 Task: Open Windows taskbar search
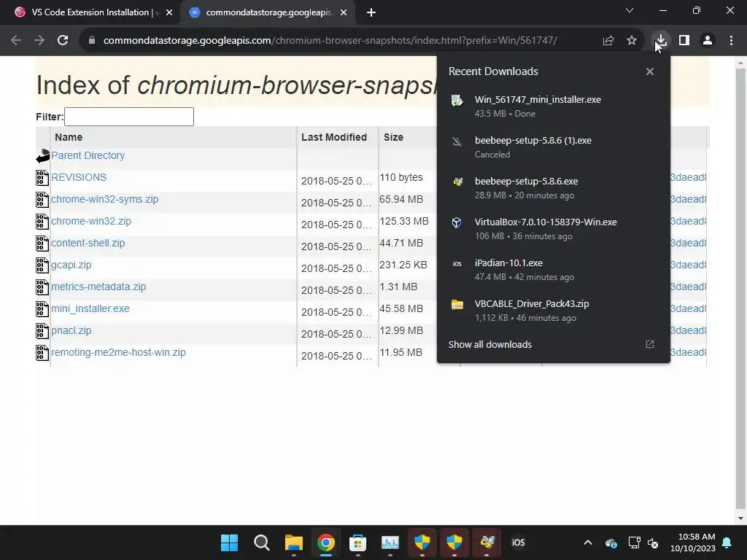pos(262,542)
